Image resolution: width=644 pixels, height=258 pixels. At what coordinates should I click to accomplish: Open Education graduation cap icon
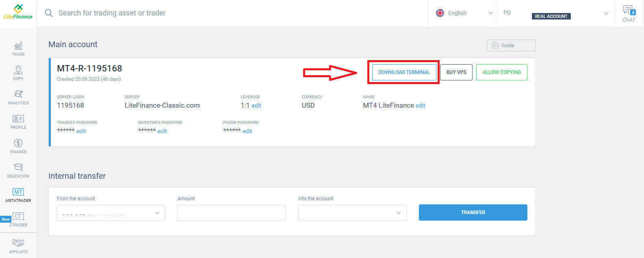[x=18, y=168]
